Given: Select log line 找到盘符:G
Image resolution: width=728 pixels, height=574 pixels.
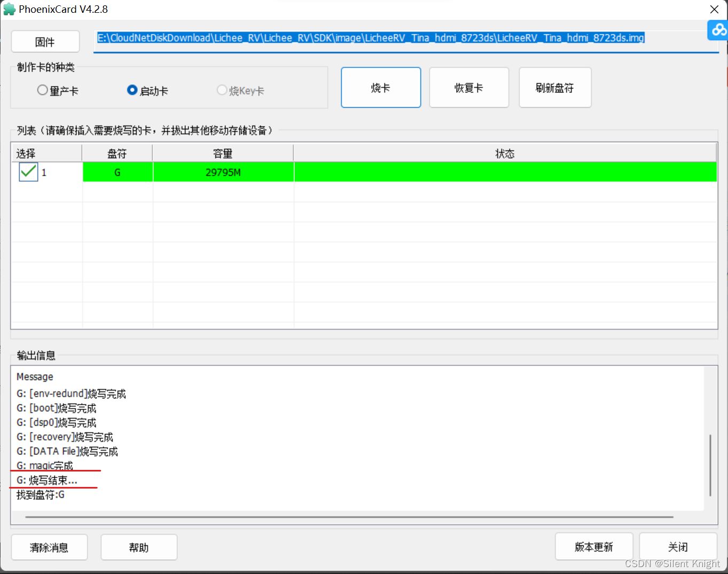Looking at the screenshot, I should (x=40, y=494).
